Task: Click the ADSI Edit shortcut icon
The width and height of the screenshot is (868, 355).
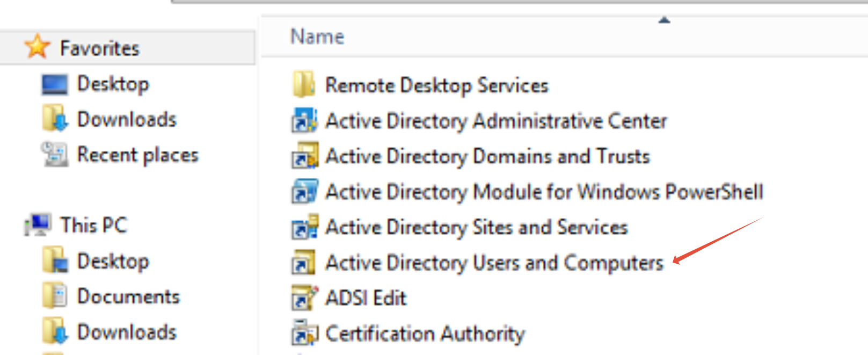Action: (304, 298)
